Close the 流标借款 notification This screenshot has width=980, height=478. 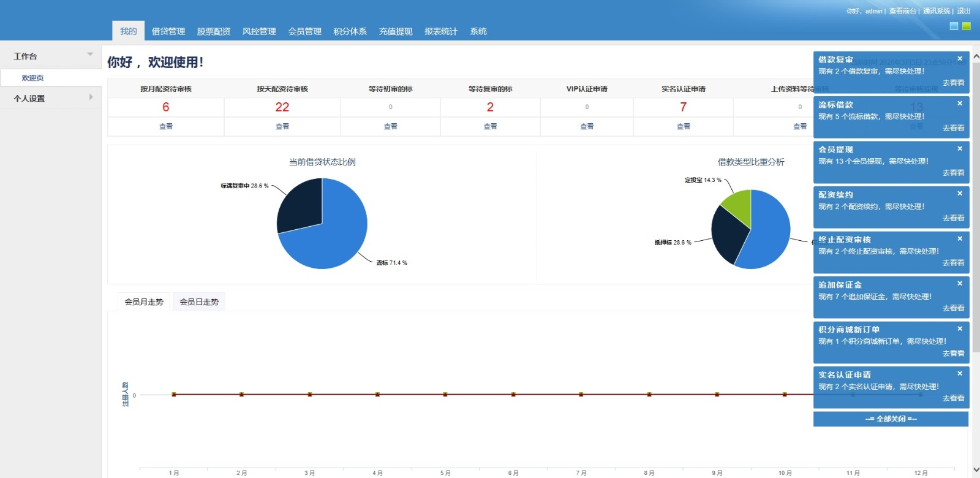coord(960,104)
